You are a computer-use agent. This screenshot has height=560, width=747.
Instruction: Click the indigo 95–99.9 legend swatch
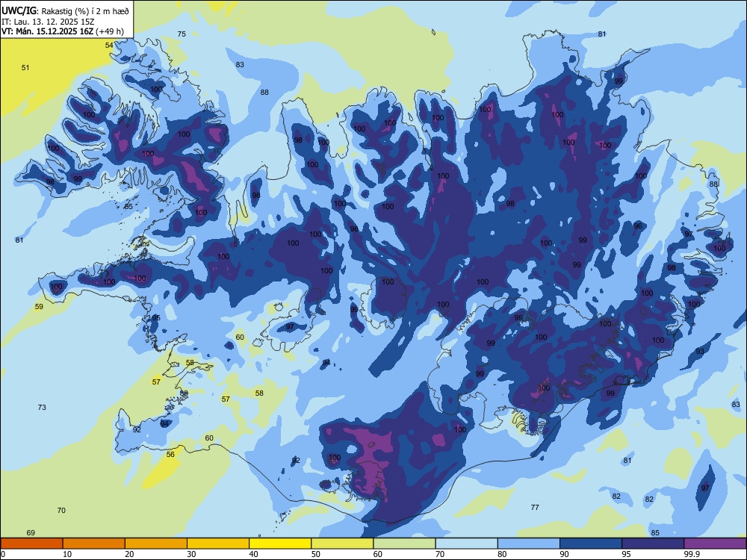coord(653,544)
